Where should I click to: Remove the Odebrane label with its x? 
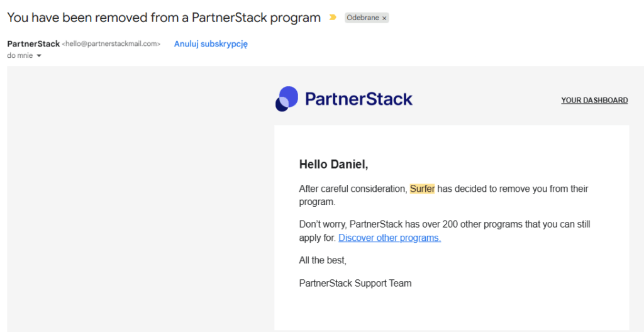coord(384,18)
